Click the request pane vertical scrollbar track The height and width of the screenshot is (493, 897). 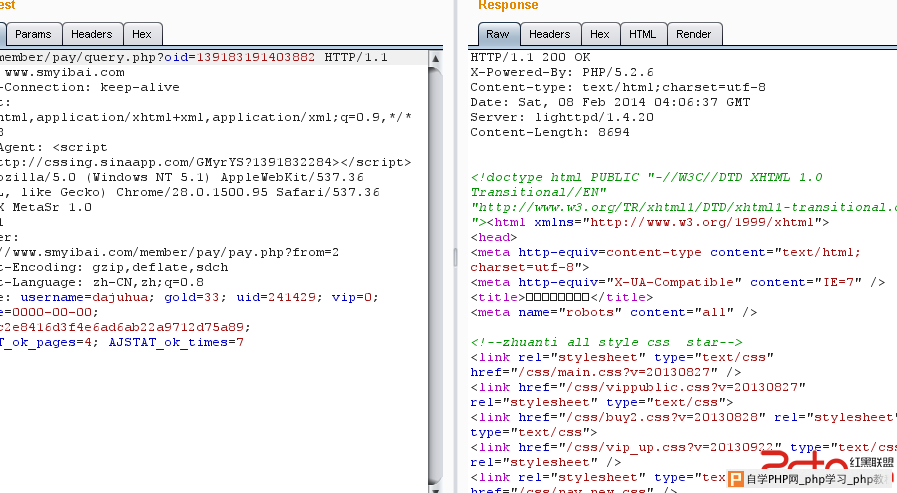[x=435, y=275]
